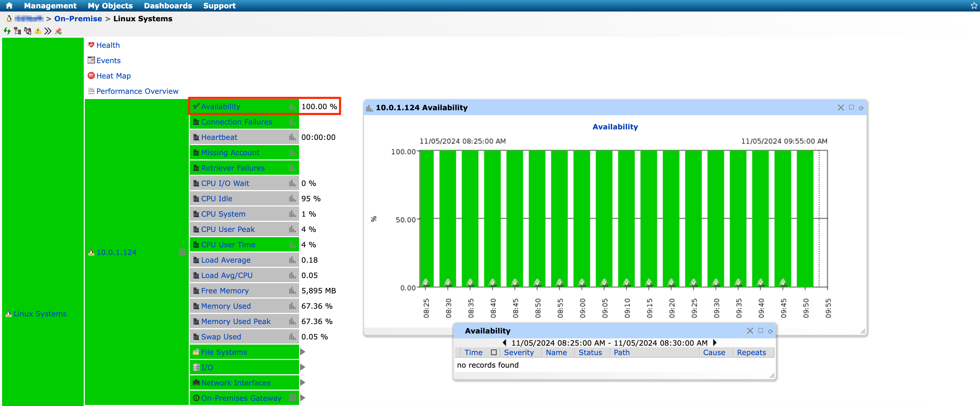Toggle the square maximize control on the Availability chart window
Image resolution: width=980 pixels, height=406 pixels.
click(x=851, y=107)
